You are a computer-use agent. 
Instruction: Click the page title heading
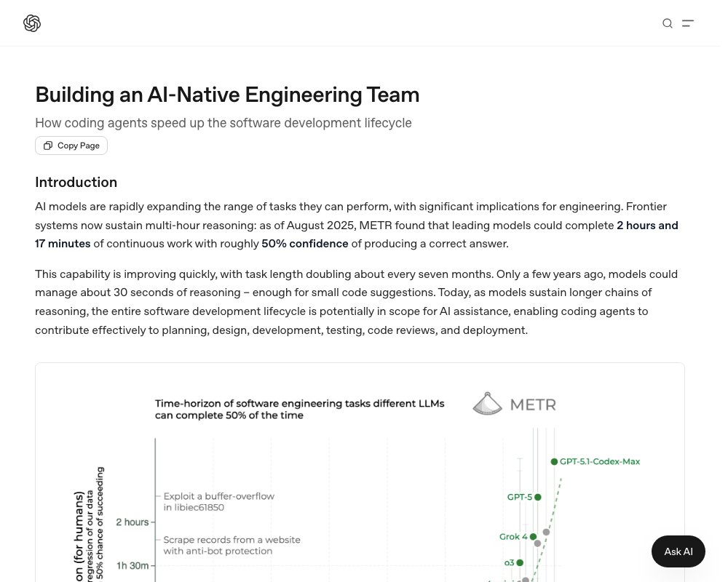(227, 95)
